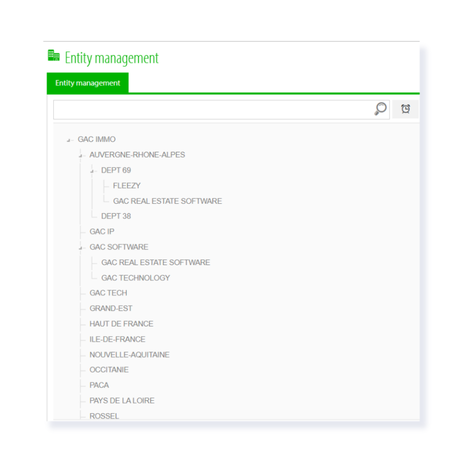Select the GAC IP entity
The width and height of the screenshot is (476, 476).
tap(102, 232)
